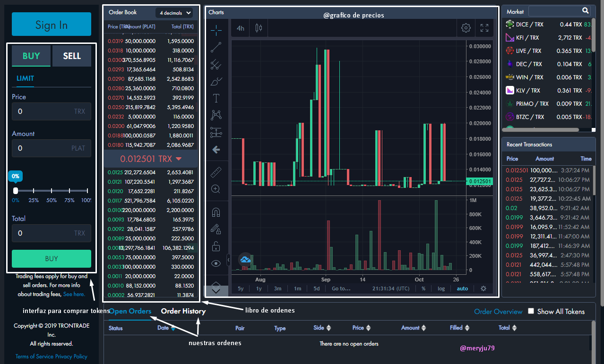Click the PRIMO token icon

tap(510, 103)
